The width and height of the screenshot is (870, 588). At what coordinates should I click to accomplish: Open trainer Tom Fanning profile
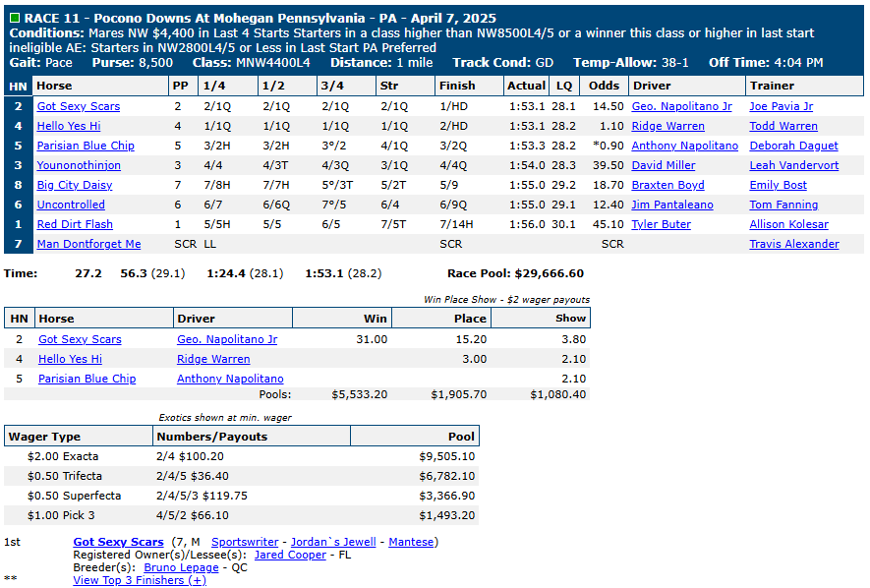click(x=783, y=205)
